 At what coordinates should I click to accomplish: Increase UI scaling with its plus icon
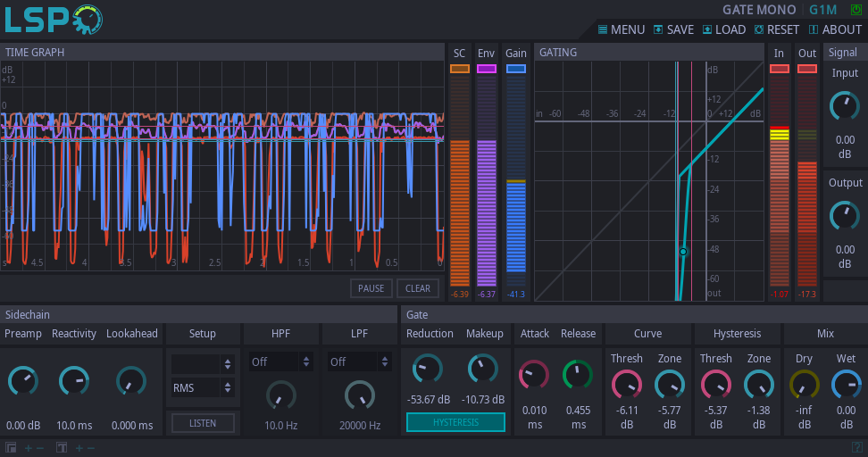[x=29, y=448]
